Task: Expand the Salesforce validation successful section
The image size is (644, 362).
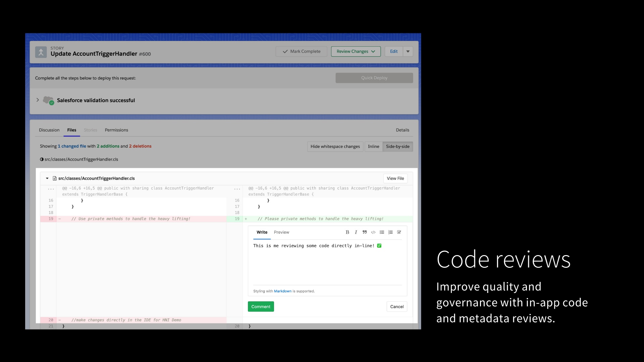Action: [x=38, y=100]
